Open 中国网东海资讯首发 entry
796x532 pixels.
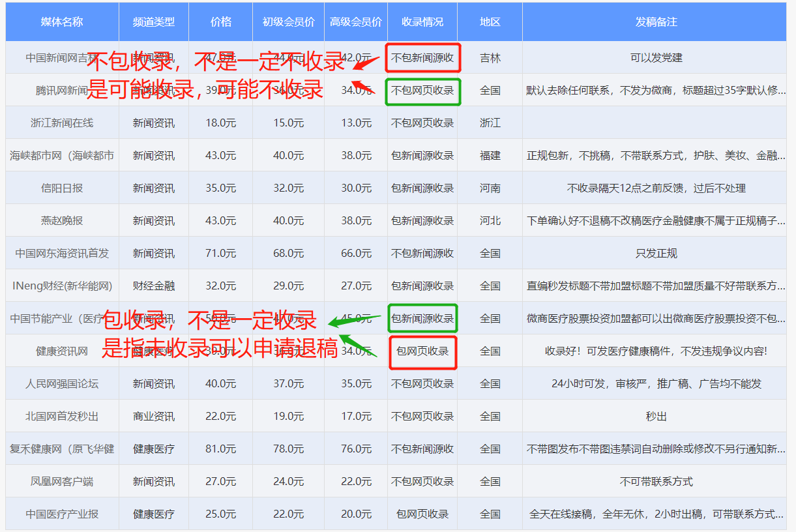click(x=62, y=253)
